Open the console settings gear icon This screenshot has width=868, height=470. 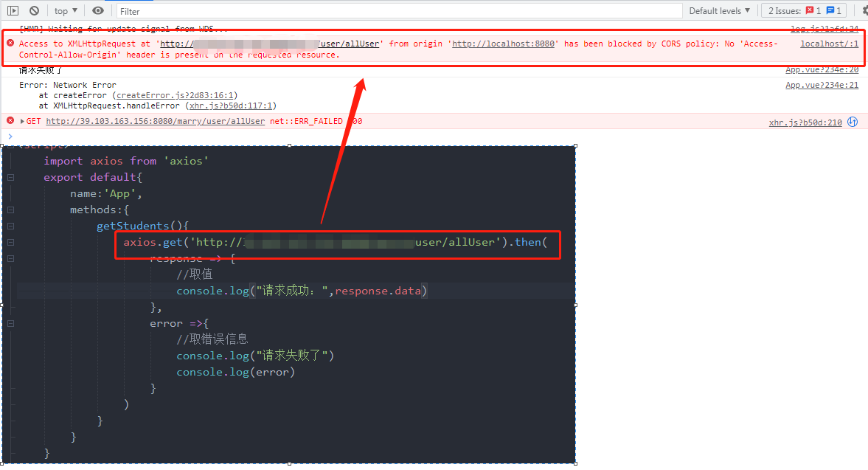pos(864,10)
